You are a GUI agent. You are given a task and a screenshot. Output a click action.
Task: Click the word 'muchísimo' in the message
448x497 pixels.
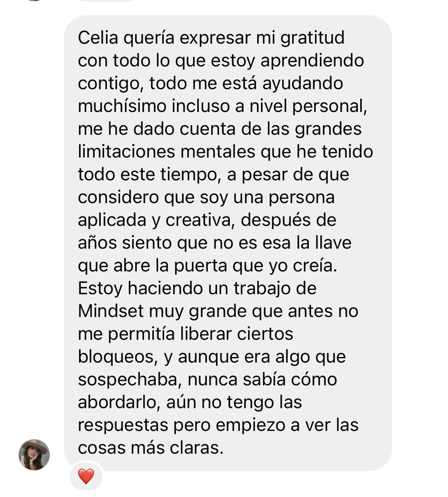122,106
